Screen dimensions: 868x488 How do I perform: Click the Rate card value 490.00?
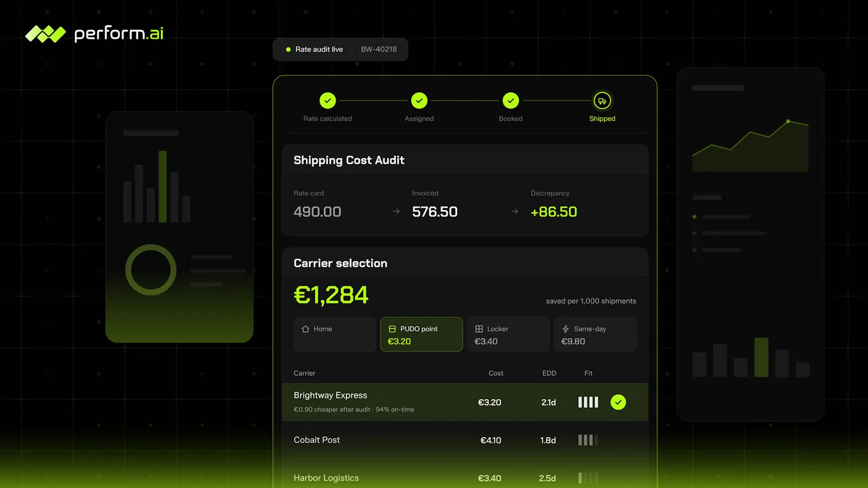coord(317,212)
